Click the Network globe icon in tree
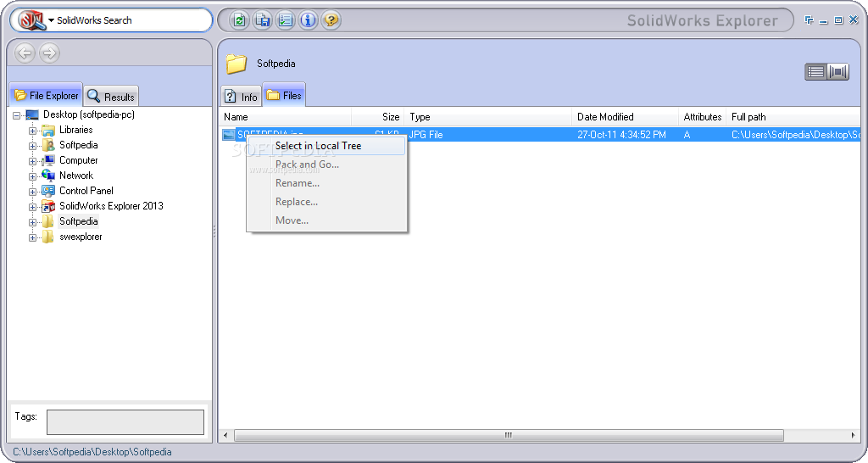The width and height of the screenshot is (868, 463). 48,176
